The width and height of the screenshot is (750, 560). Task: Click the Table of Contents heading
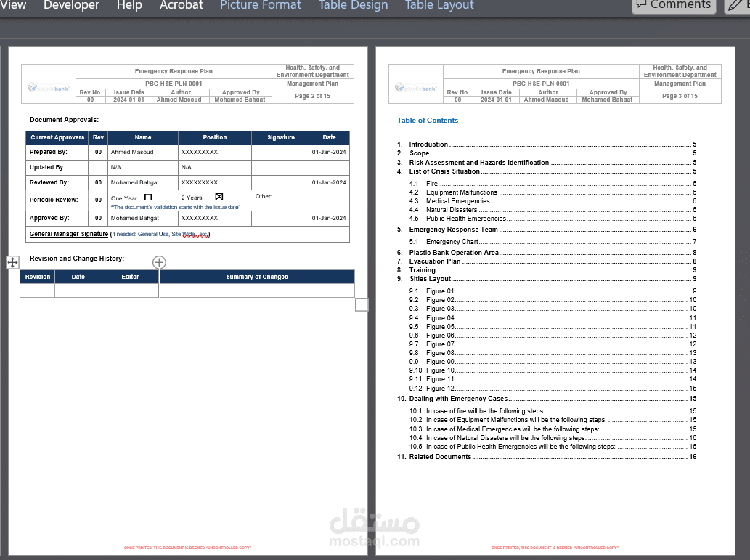pyautogui.click(x=427, y=120)
